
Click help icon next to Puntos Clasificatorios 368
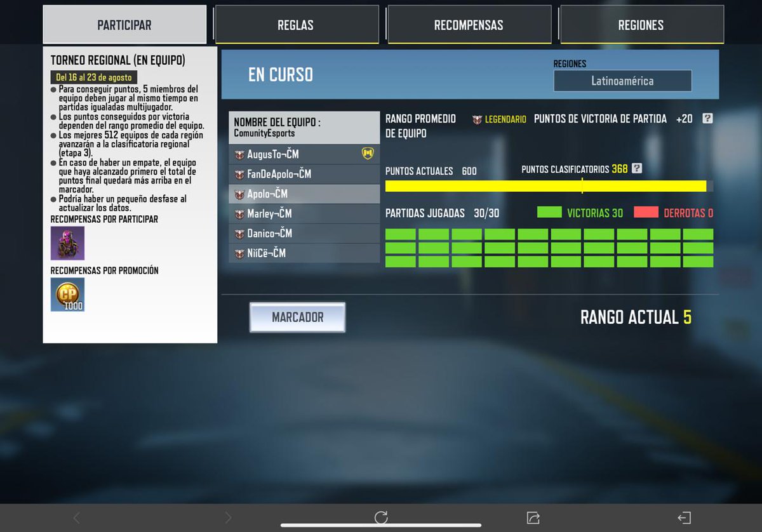tap(637, 168)
